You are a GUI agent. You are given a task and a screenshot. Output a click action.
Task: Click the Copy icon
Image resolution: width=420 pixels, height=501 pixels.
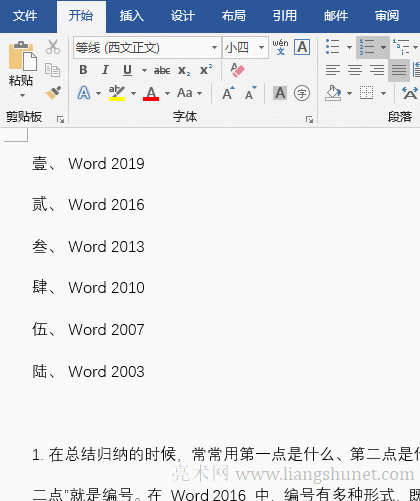coord(53,69)
